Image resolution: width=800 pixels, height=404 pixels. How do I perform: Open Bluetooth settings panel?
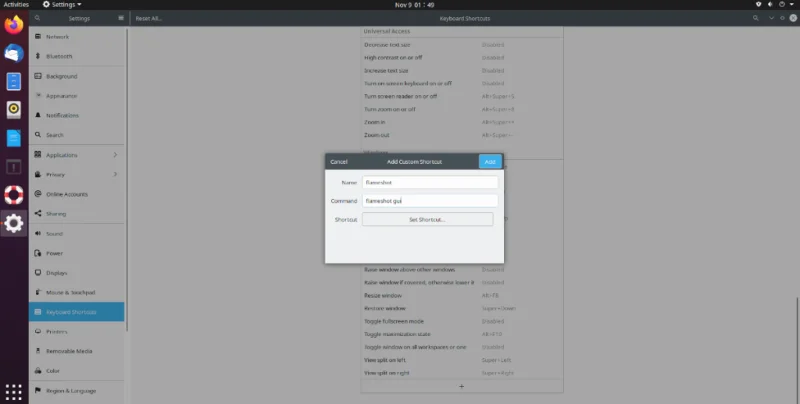tap(77, 56)
